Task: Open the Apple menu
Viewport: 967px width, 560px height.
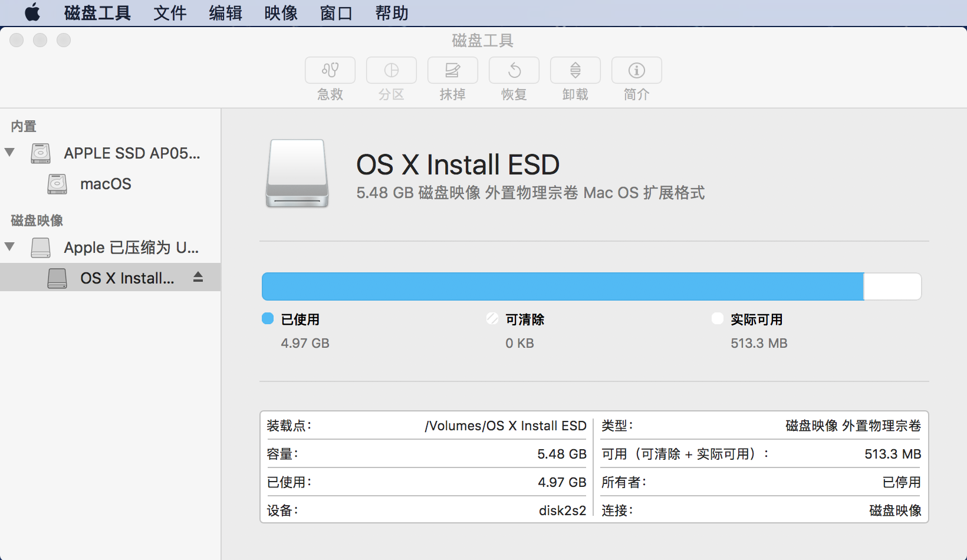Action: click(x=32, y=12)
